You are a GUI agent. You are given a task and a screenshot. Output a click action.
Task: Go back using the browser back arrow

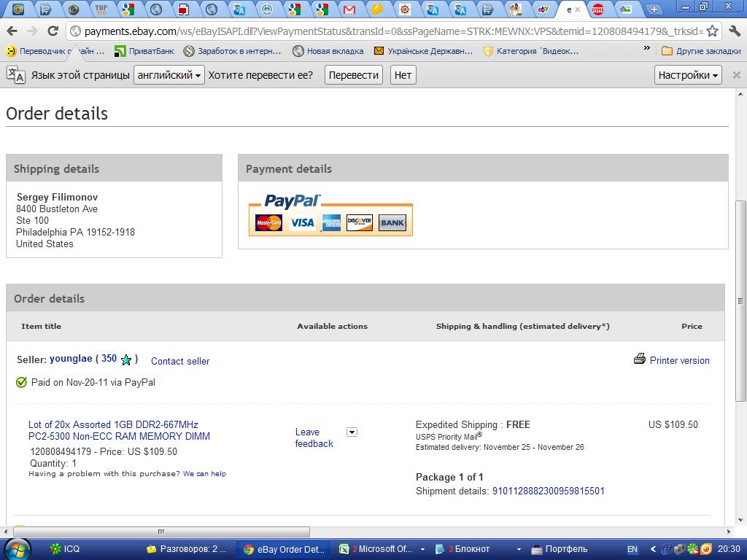click(12, 31)
